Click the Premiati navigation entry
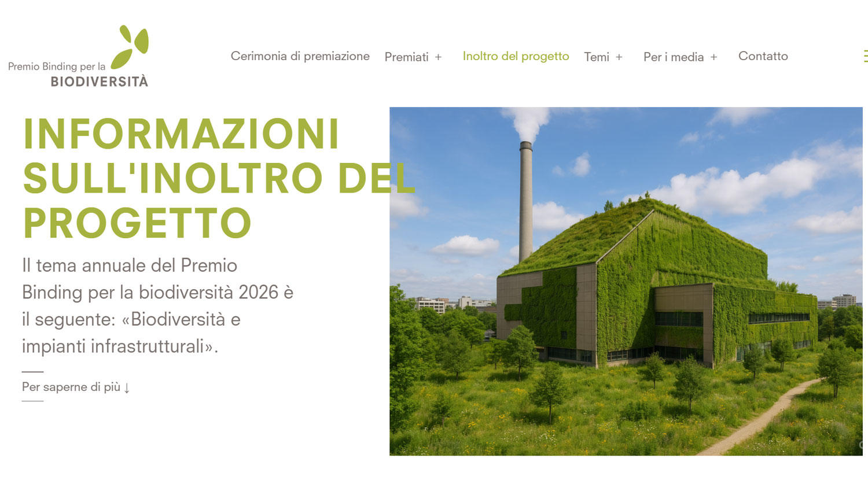Screen dimensions: 868x488 407,57
